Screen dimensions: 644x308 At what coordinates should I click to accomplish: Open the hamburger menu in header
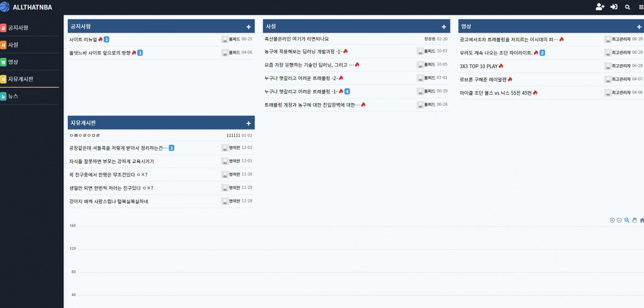point(641,7)
